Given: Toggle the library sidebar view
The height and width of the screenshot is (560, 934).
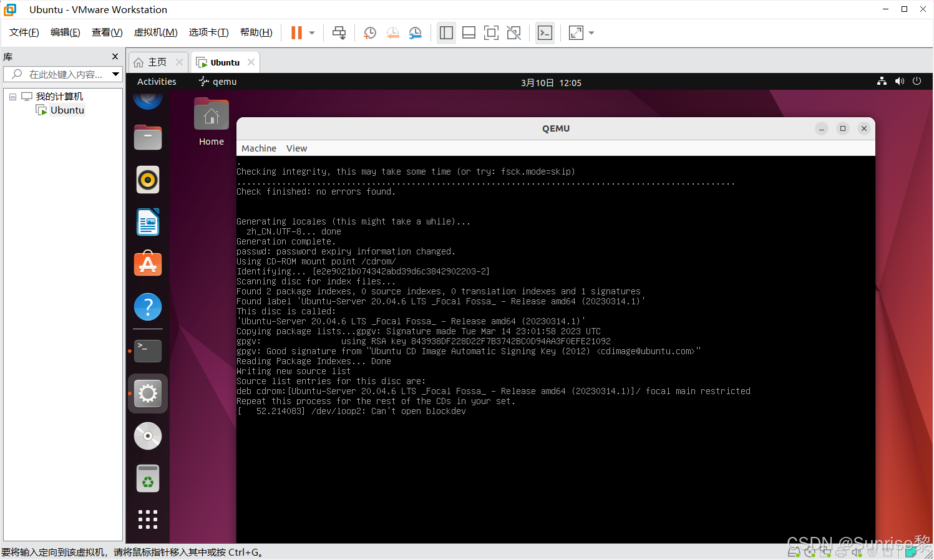Looking at the screenshot, I should pos(446,33).
